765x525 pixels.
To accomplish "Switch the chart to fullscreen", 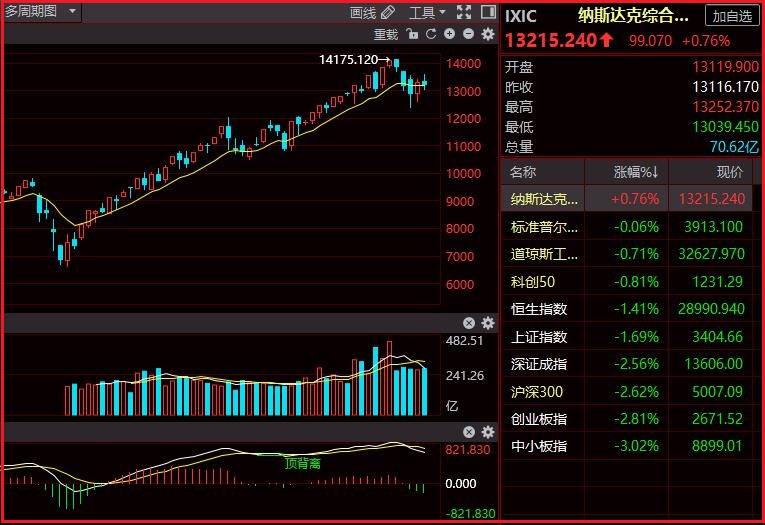I will tap(464, 12).
